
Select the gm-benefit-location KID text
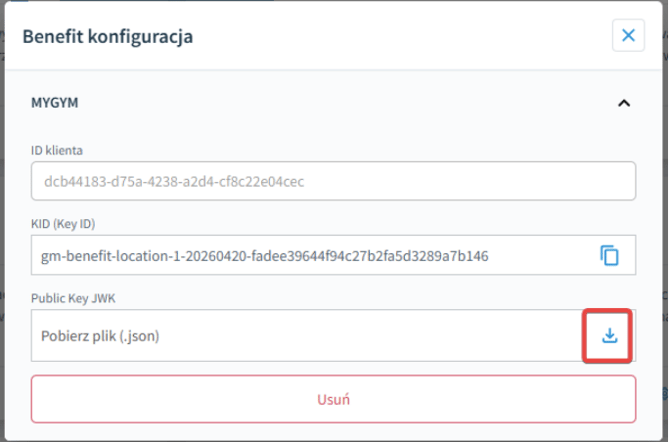point(264,256)
